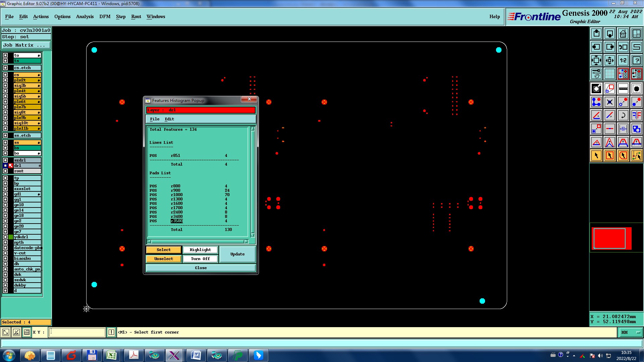The width and height of the screenshot is (644, 362).
Task: Click the Highlight button
Action: pos(200,250)
